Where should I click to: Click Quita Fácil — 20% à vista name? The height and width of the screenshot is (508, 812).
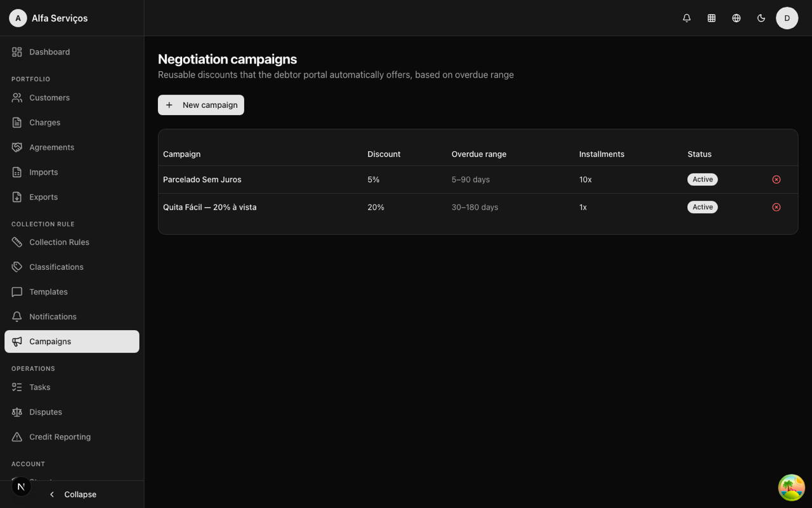tap(210, 207)
